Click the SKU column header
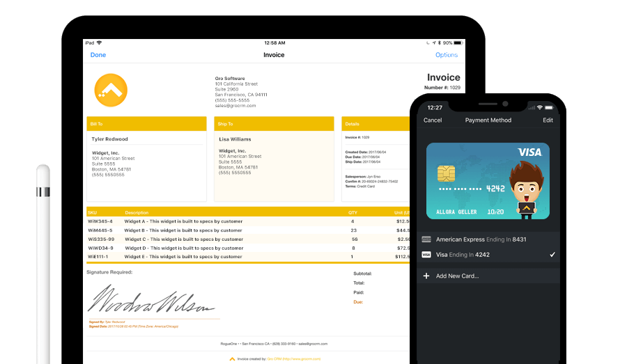 click(93, 212)
